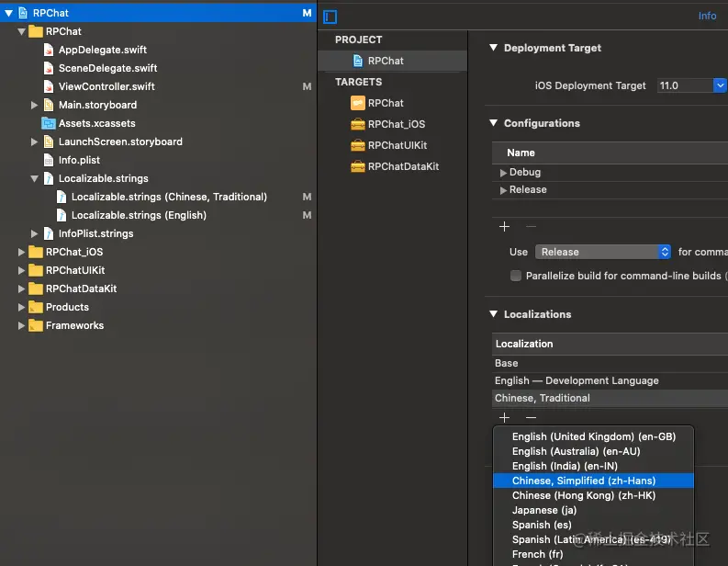Collapse the Deployment Target section

point(494,48)
